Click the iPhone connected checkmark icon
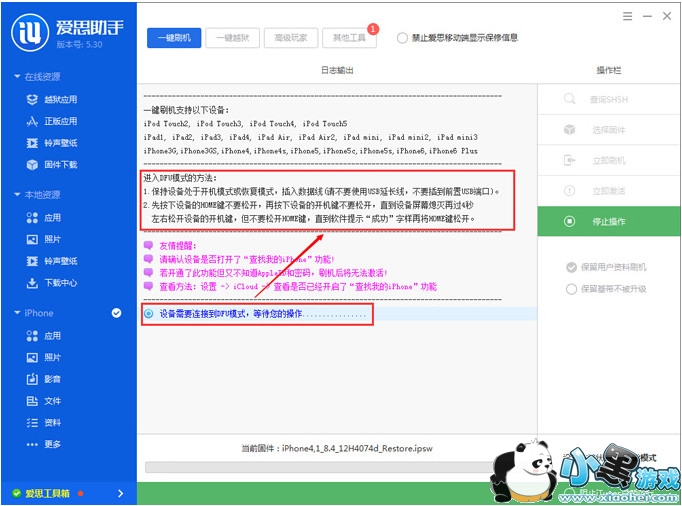 point(116,313)
